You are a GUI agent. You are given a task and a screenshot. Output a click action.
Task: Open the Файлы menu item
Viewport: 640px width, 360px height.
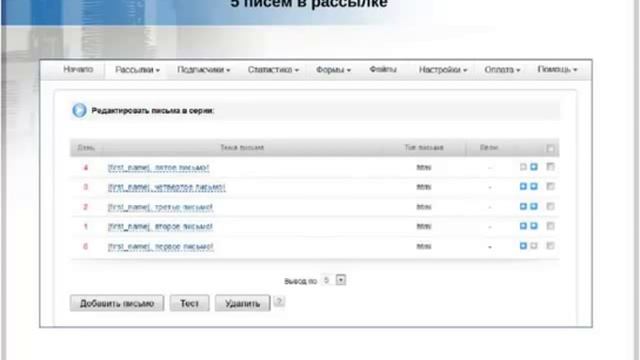[x=383, y=69]
